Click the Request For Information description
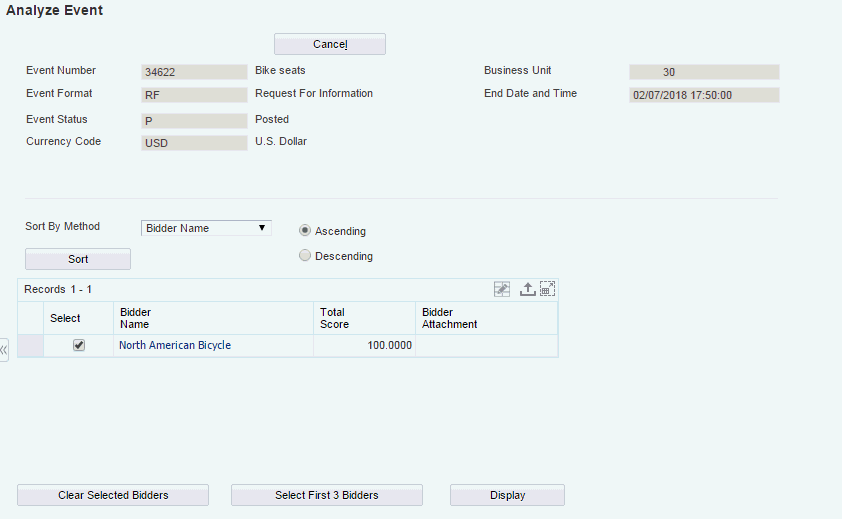 pos(314,93)
